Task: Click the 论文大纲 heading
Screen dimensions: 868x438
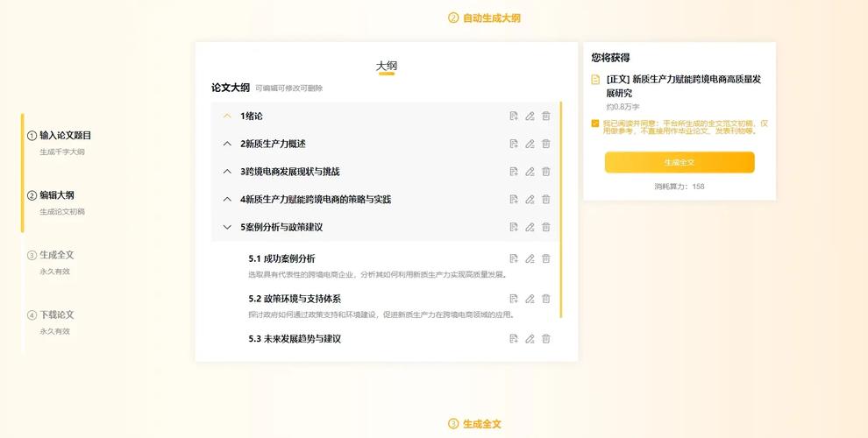Action: tap(231, 88)
